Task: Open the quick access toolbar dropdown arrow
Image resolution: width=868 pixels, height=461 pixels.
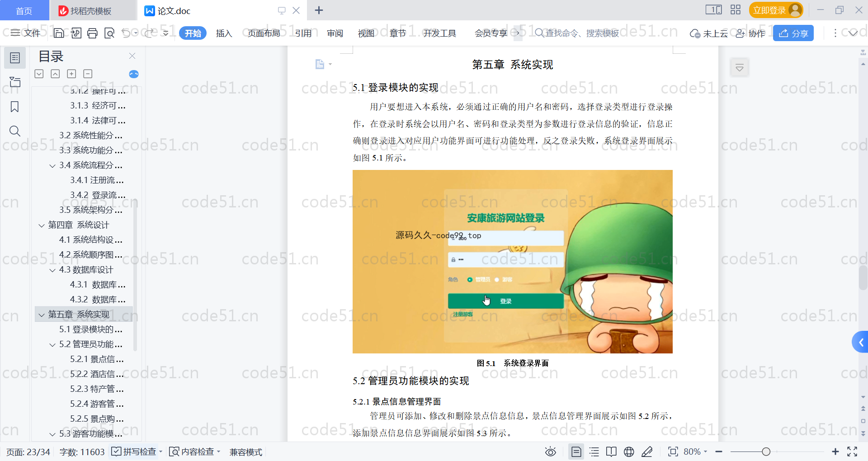Action: pos(165,33)
